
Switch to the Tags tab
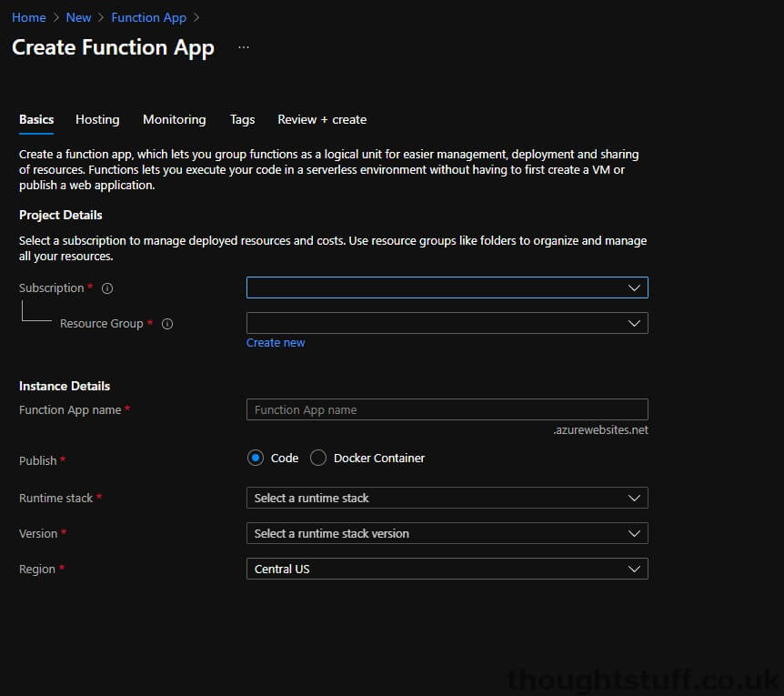coord(243,119)
